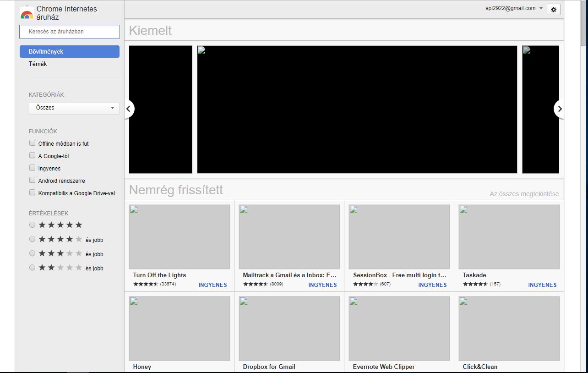Viewport: 588px width, 373px height.
Task: Click the Evernote Web Clipper title
Action: 384,367
